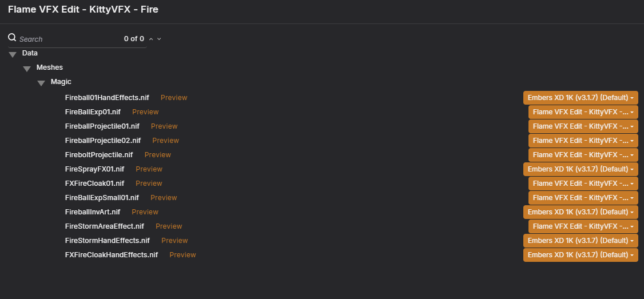The height and width of the screenshot is (299, 644).
Task: Open provider dropdown for FireballProjectile02.nif
Action: (583, 141)
